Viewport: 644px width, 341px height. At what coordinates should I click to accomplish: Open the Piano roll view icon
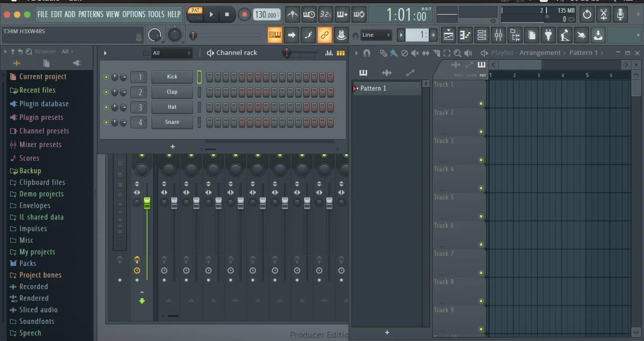(465, 35)
